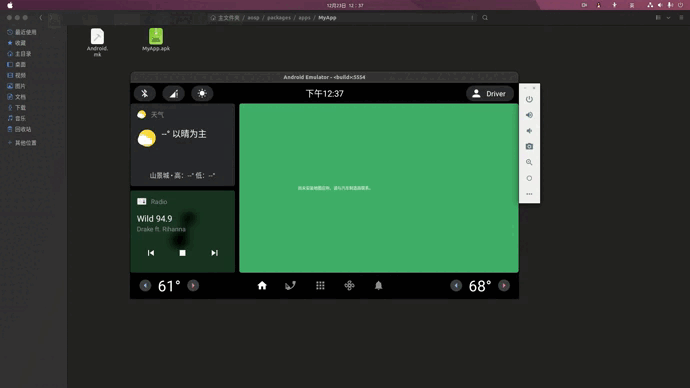The image size is (690, 388).
Task: Increase the 68° passenger temperature
Action: coord(504,286)
